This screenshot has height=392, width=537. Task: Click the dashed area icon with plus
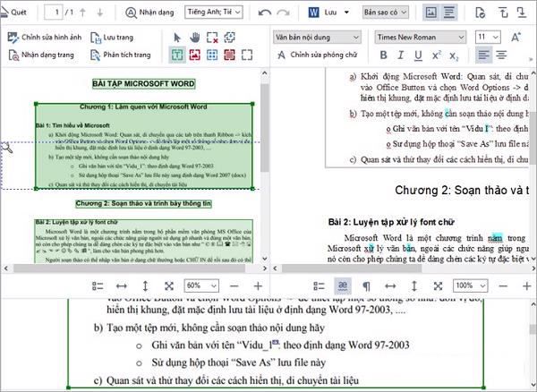point(229,38)
